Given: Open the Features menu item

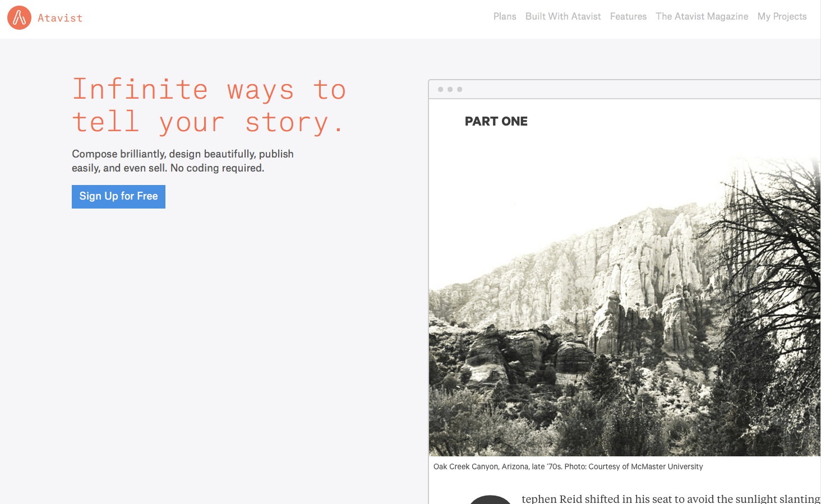Looking at the screenshot, I should [x=628, y=16].
